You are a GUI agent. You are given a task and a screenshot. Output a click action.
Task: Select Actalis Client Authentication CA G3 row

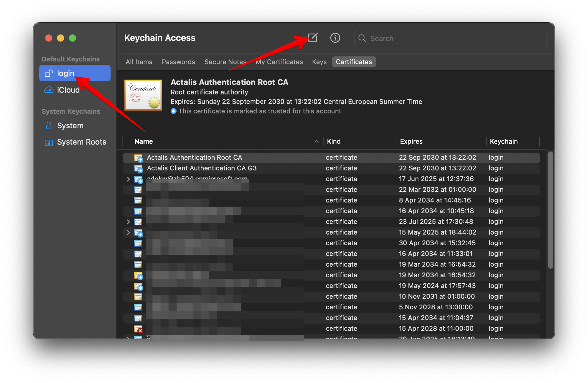[x=202, y=168]
